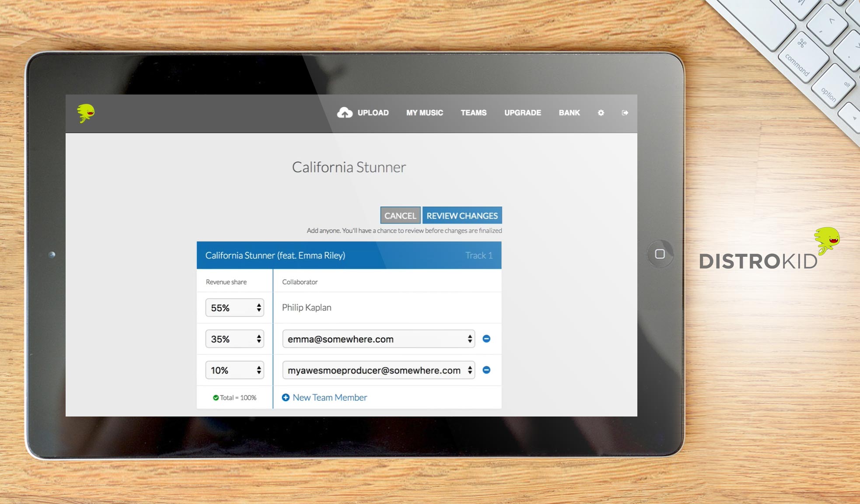This screenshot has width=860, height=504.
Task: Expand the myawesmoeproducer@somewhere.com collaborator dropdown
Action: click(378, 370)
